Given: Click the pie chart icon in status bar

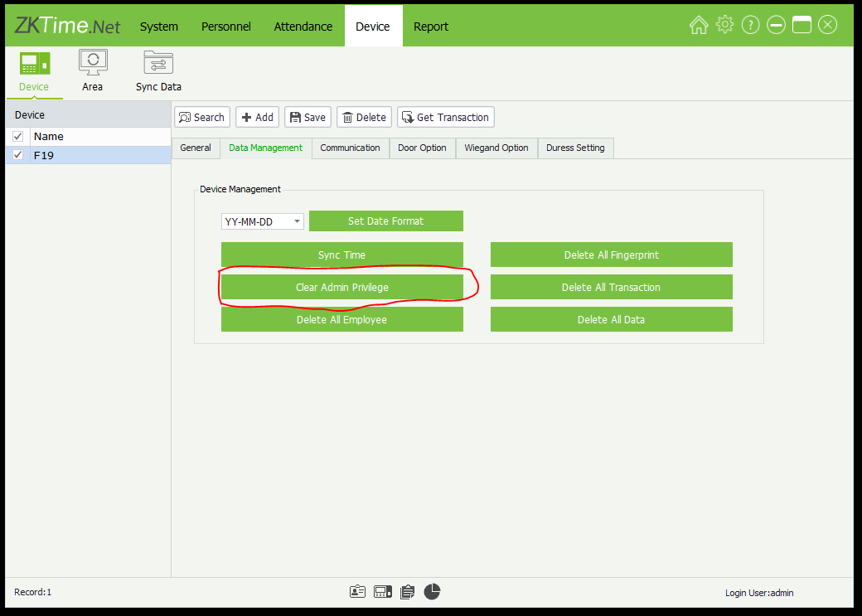Looking at the screenshot, I should point(432,591).
